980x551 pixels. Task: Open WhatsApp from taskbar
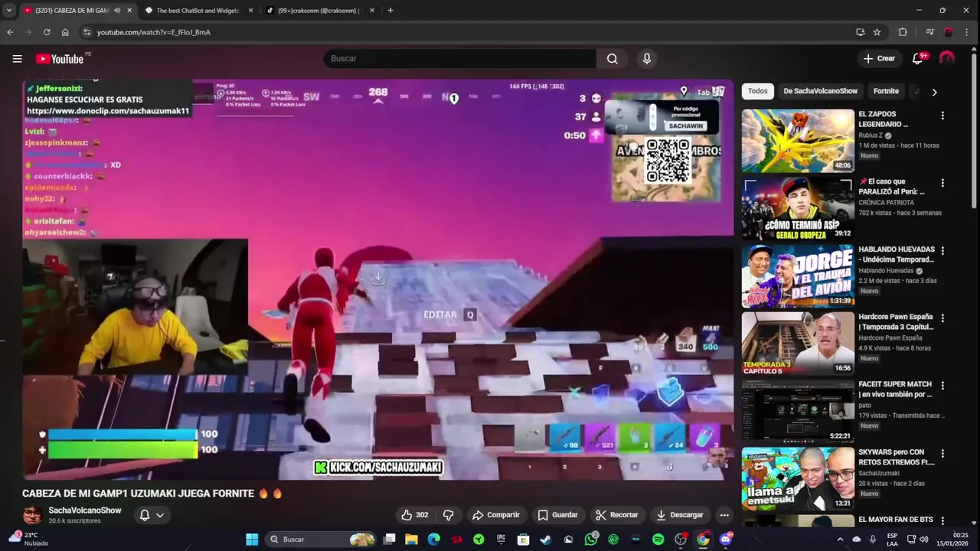coord(591,540)
